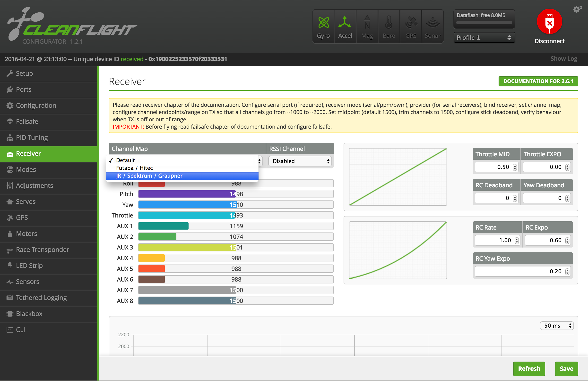Switch to the PID Tuning tab

point(32,137)
